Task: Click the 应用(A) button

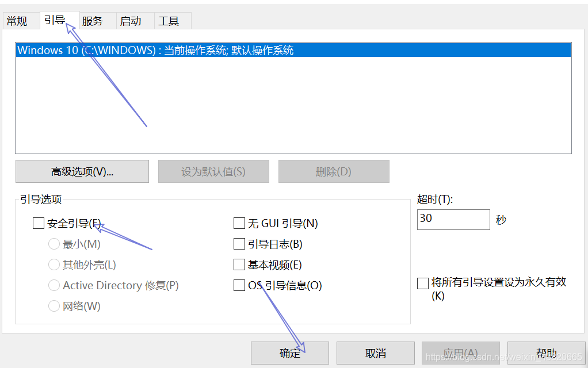Action: (x=461, y=353)
